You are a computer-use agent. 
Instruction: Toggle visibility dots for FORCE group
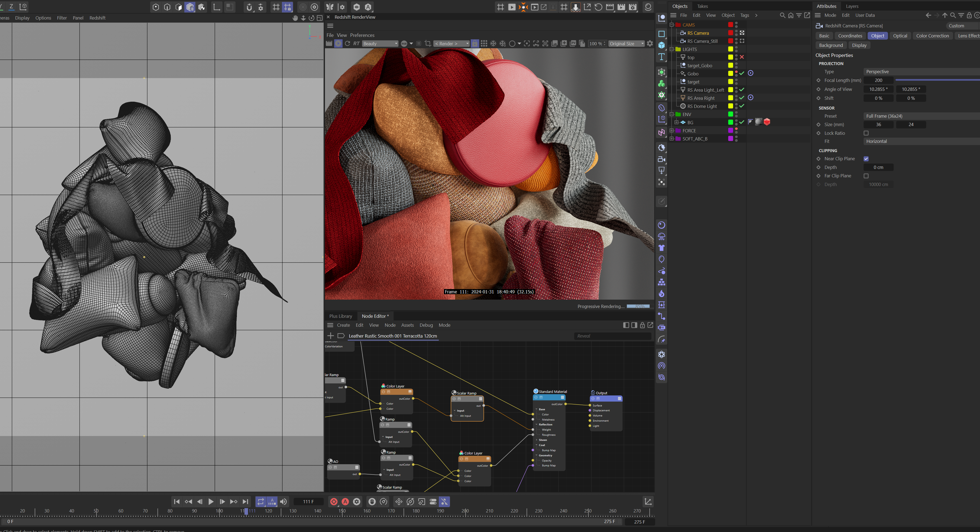click(737, 130)
